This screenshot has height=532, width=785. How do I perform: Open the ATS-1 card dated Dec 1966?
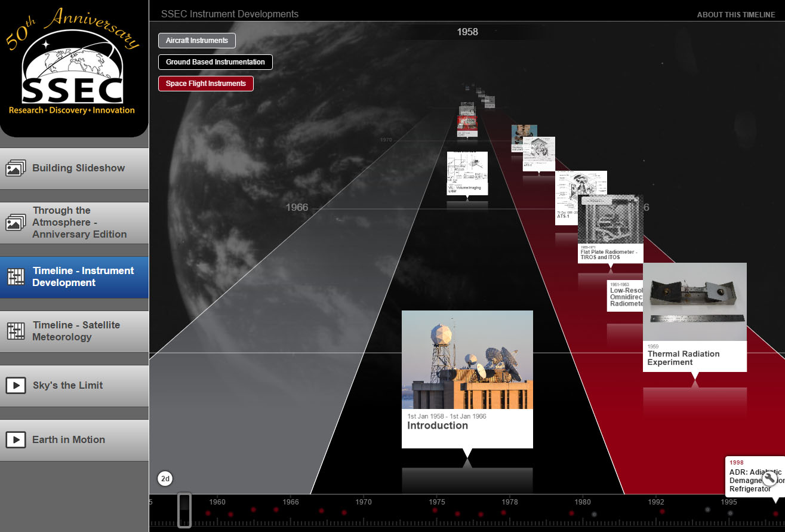coord(567,198)
